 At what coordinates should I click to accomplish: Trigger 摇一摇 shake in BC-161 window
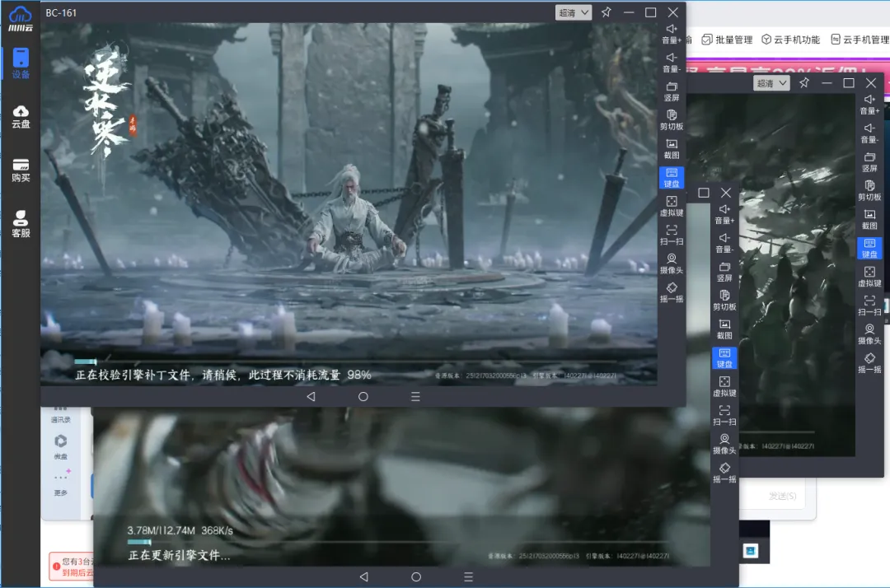click(672, 293)
